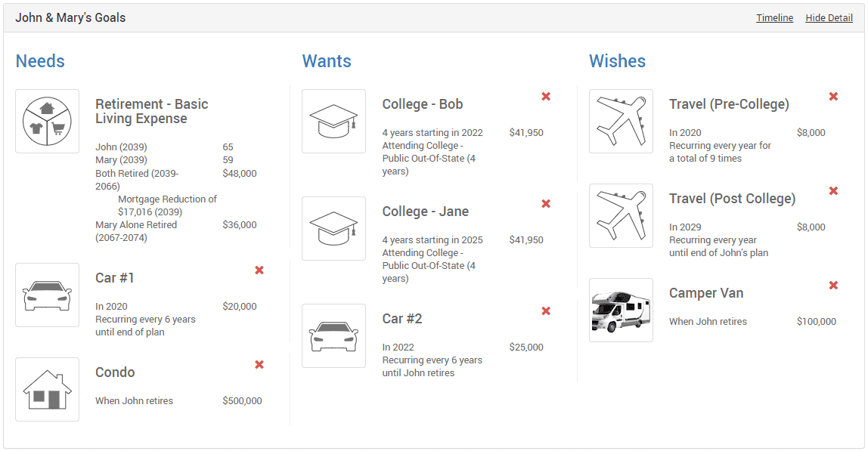This screenshot has height=451, width=868.
Task: Delete the Condo goal with red X
Action: [x=259, y=365]
